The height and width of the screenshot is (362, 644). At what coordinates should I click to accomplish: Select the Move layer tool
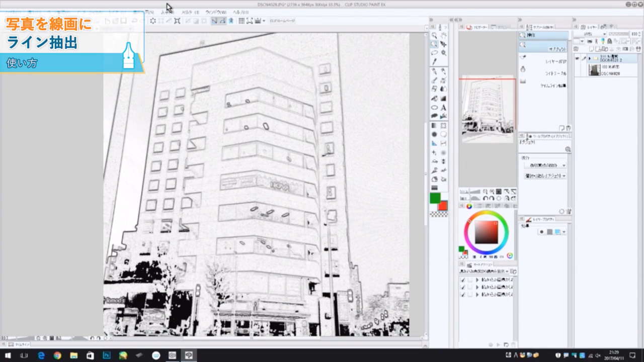(x=443, y=44)
